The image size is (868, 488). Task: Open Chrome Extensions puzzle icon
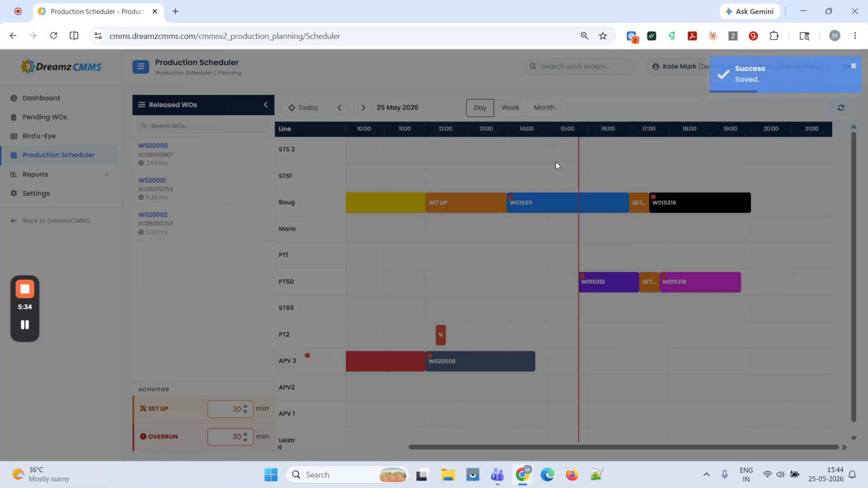[774, 36]
